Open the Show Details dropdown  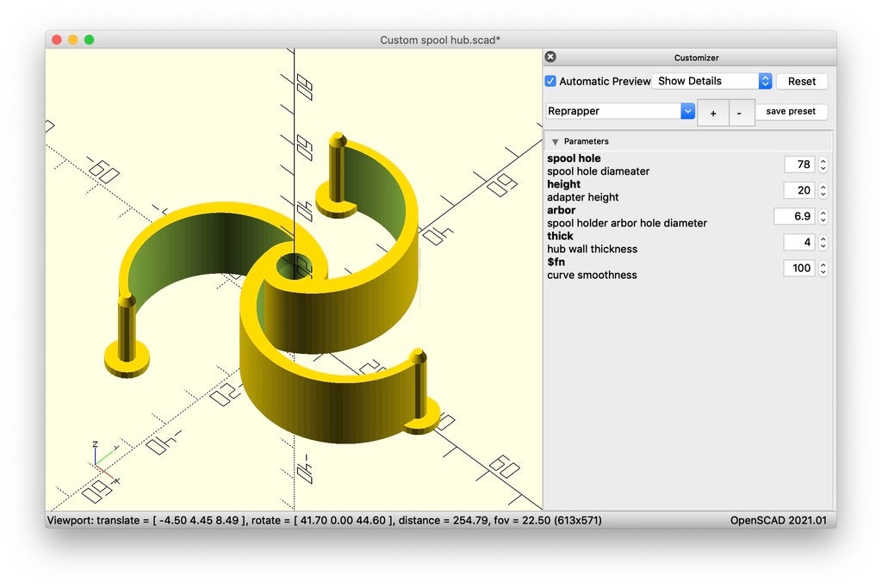pyautogui.click(x=712, y=81)
